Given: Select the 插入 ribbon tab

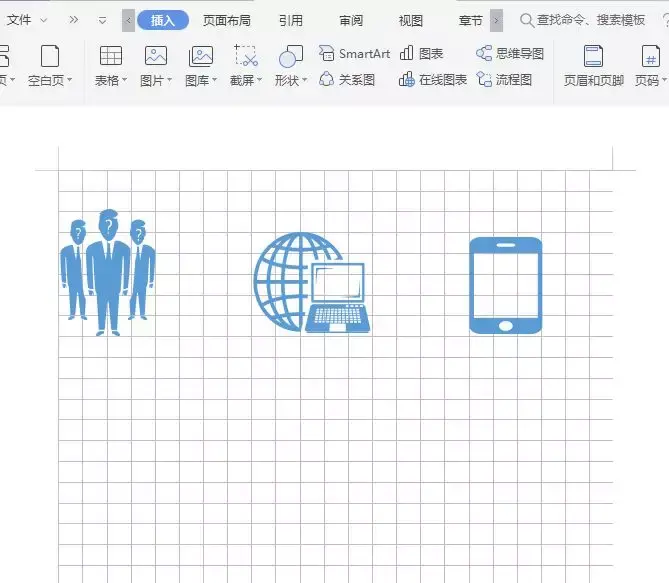Looking at the screenshot, I should [163, 20].
